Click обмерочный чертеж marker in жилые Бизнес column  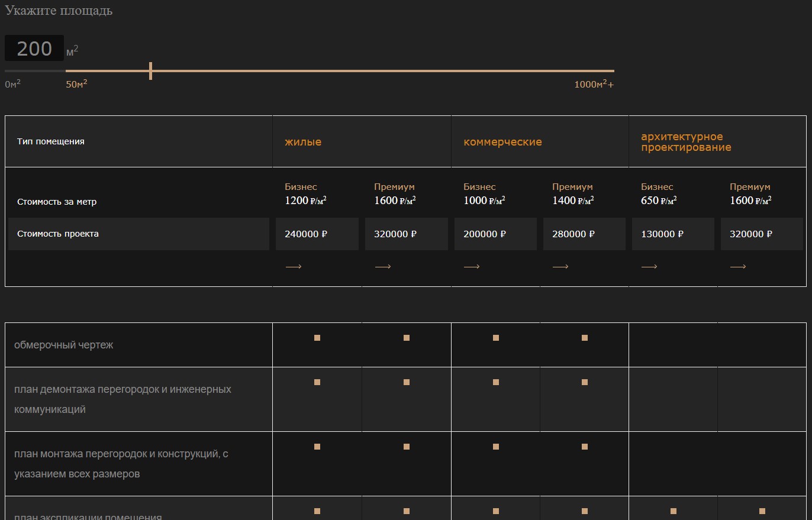pyautogui.click(x=317, y=338)
